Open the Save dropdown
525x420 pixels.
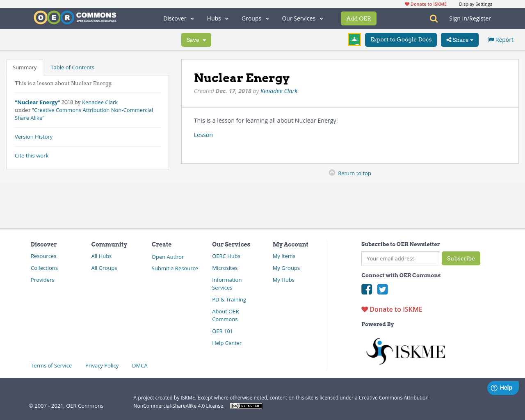click(x=196, y=39)
